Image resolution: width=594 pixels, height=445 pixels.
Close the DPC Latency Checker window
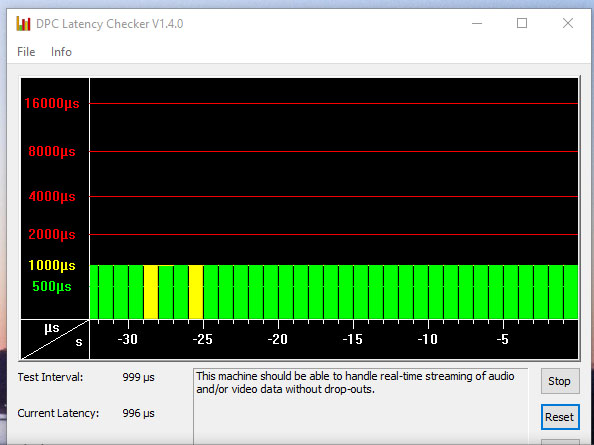[x=567, y=23]
